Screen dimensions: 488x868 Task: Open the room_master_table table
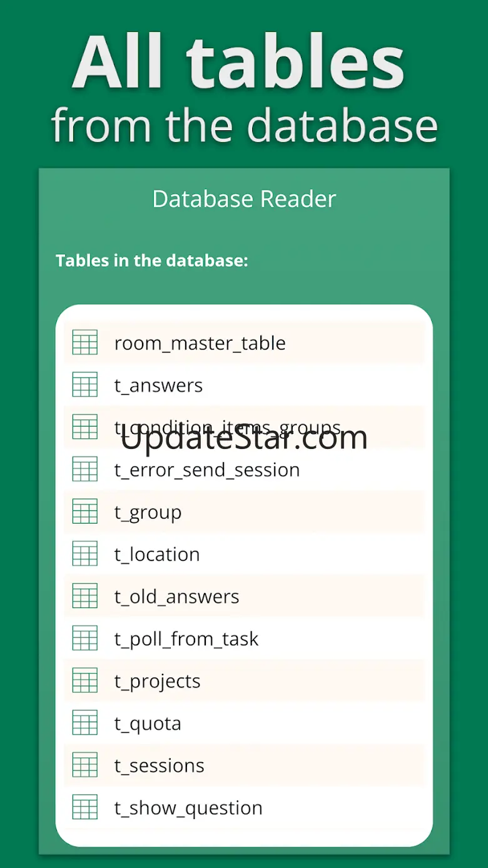pos(244,343)
